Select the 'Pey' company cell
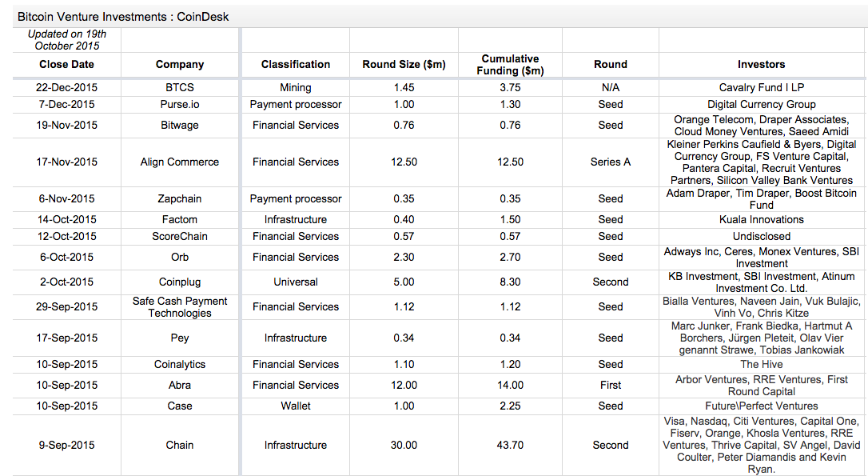 point(180,338)
